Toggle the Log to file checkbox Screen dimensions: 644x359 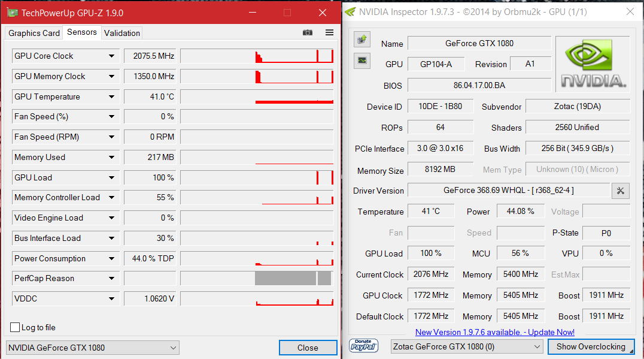15,327
